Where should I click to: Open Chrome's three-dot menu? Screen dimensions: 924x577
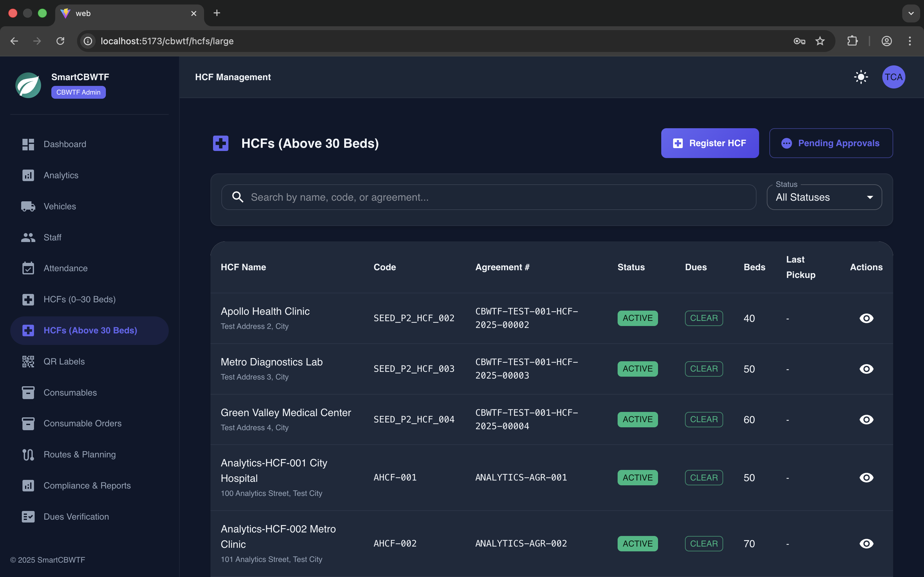point(910,41)
